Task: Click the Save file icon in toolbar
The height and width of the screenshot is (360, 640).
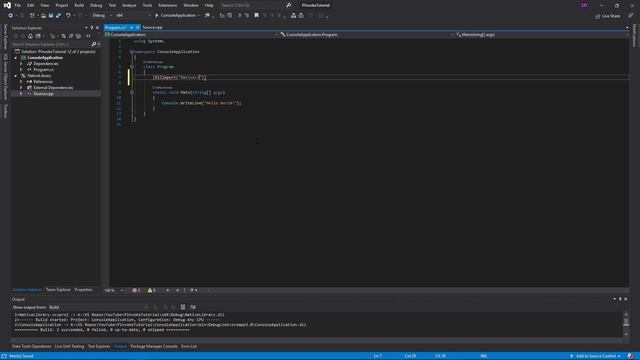Action: pos(51,16)
